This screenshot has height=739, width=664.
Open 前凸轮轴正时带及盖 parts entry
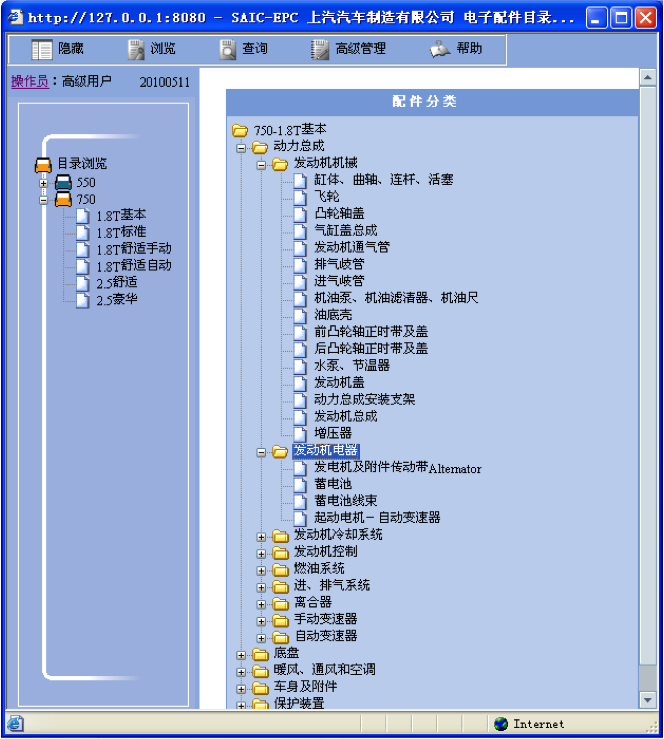tap(371, 332)
